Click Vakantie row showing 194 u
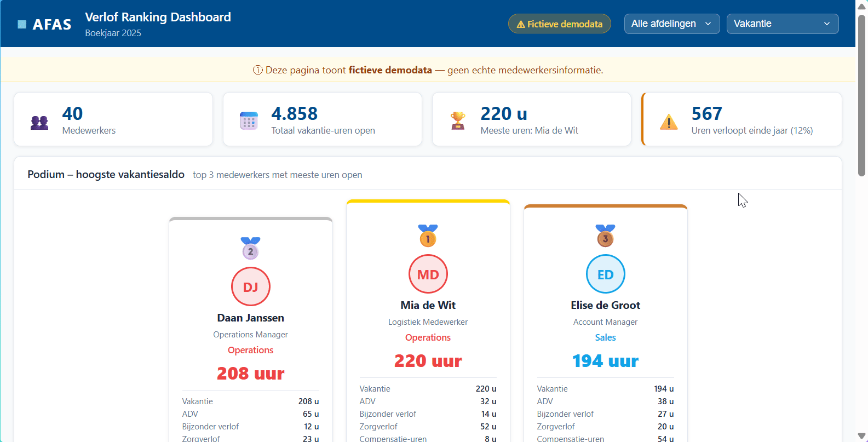The image size is (868, 442). coord(606,389)
